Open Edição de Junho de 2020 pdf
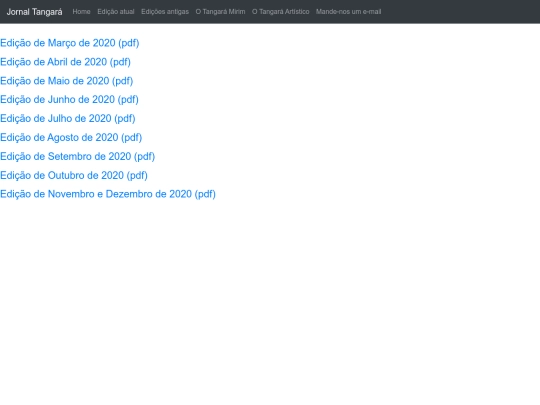540x405 pixels. pos(69,100)
